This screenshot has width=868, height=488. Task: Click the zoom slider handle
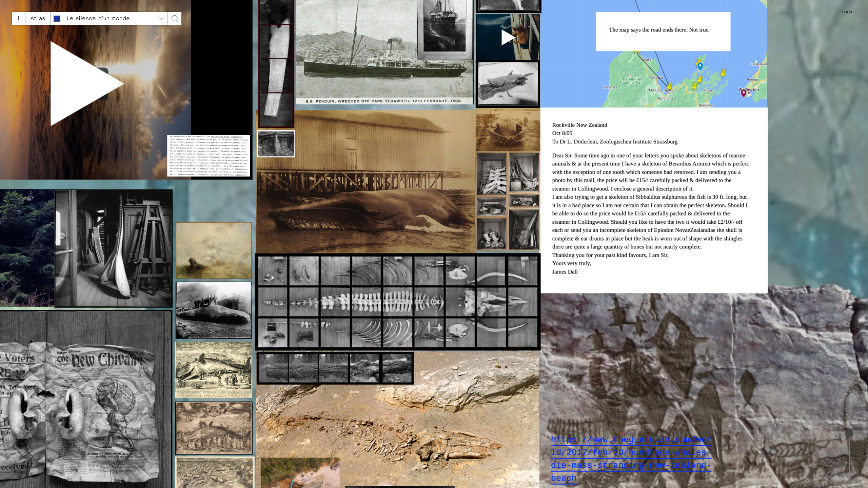click(x=849, y=433)
